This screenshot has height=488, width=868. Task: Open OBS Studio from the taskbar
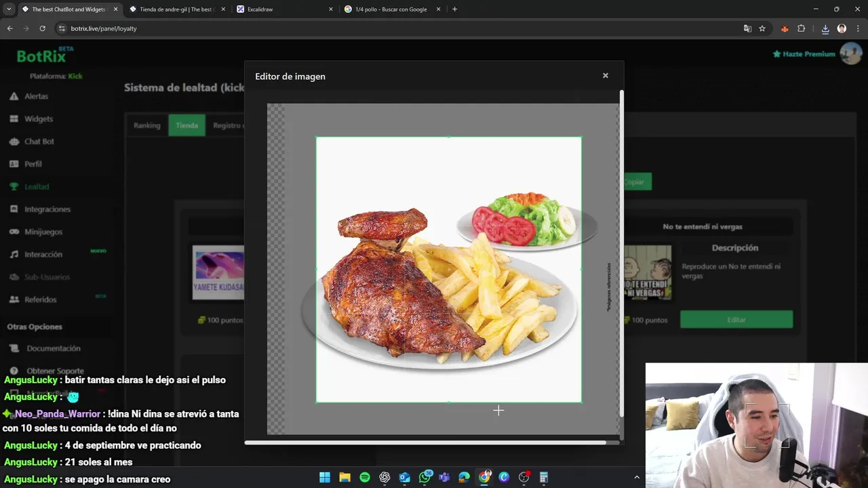click(524, 477)
